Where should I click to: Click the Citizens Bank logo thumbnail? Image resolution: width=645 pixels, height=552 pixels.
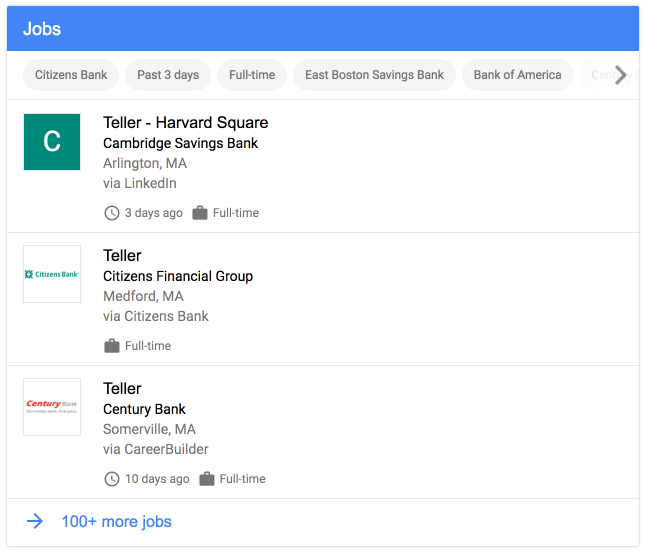52,274
